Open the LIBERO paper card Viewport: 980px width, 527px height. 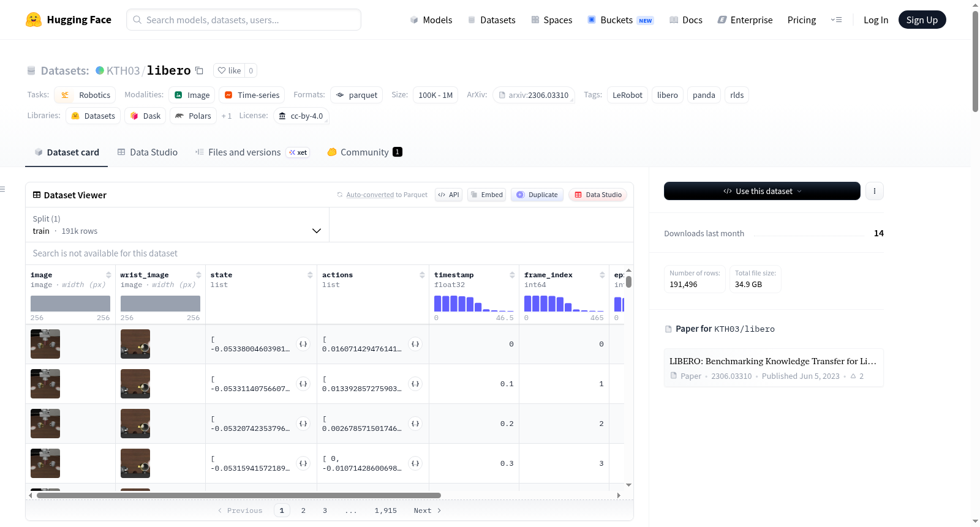coord(774,368)
